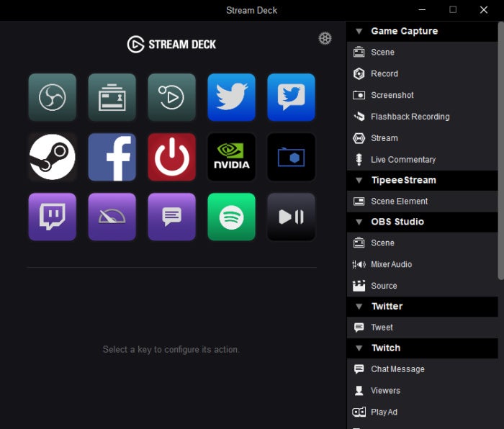Select the purple chat message key
This screenshot has width=504, height=429.
tap(171, 217)
